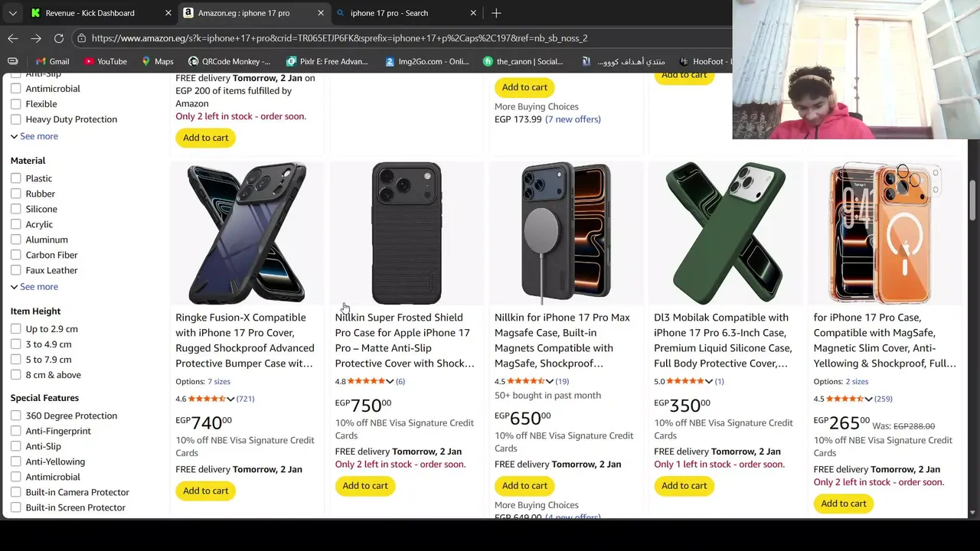Open a new browser tab
Viewport: 980px width, 551px height.
496,13
